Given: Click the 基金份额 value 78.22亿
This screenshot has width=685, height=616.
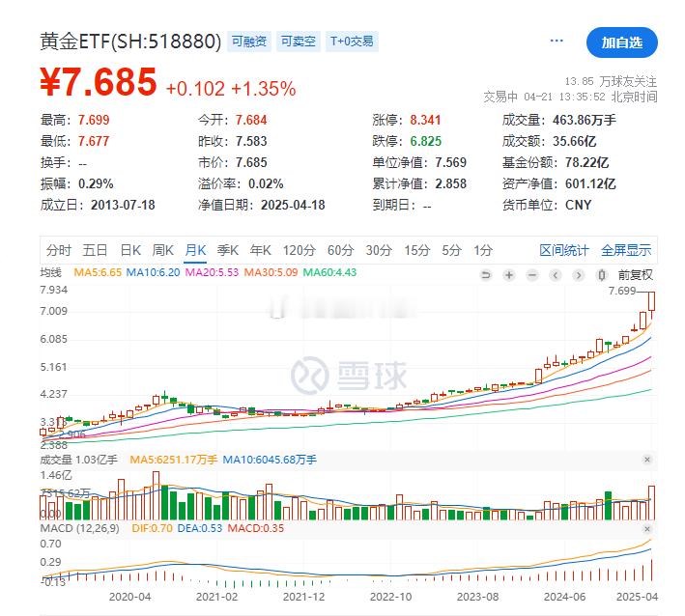Looking at the screenshot, I should point(586,162).
